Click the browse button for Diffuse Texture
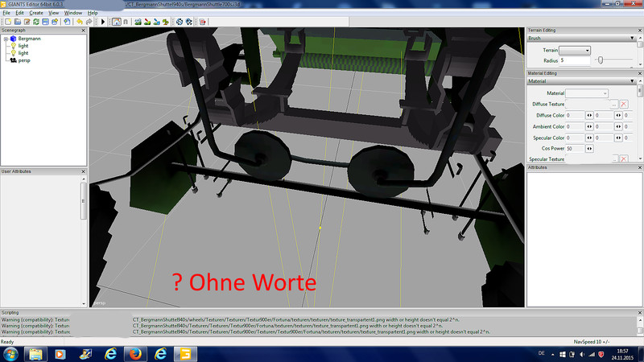 point(613,105)
